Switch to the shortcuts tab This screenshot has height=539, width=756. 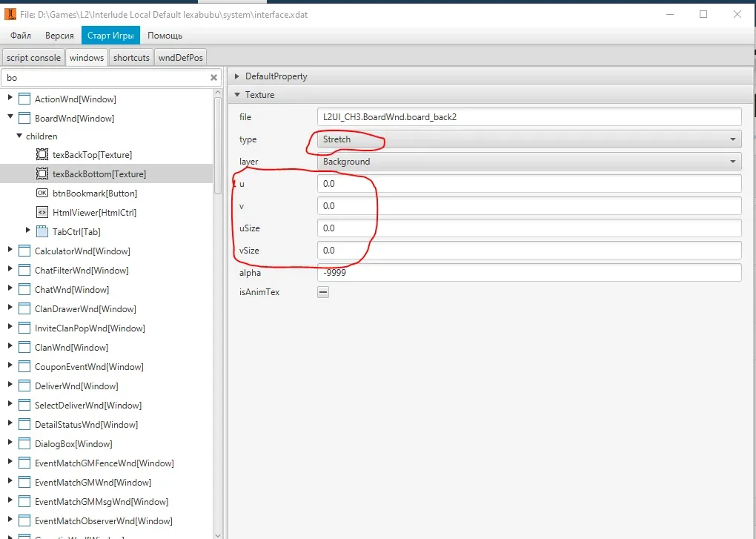[131, 58]
